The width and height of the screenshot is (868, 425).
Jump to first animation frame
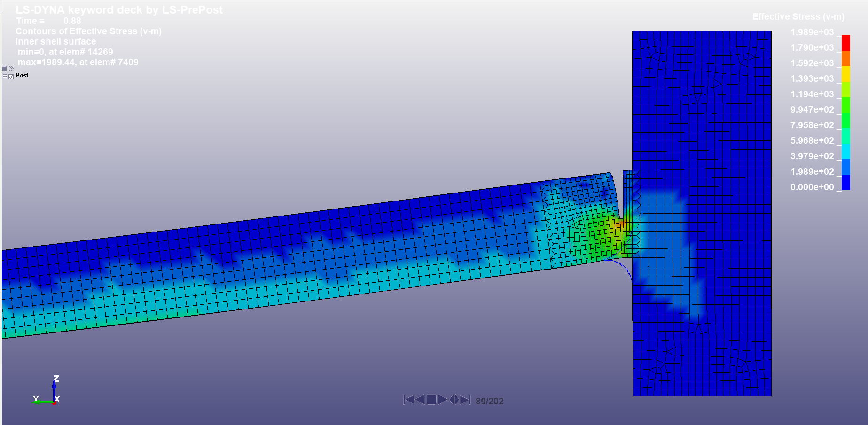(408, 400)
